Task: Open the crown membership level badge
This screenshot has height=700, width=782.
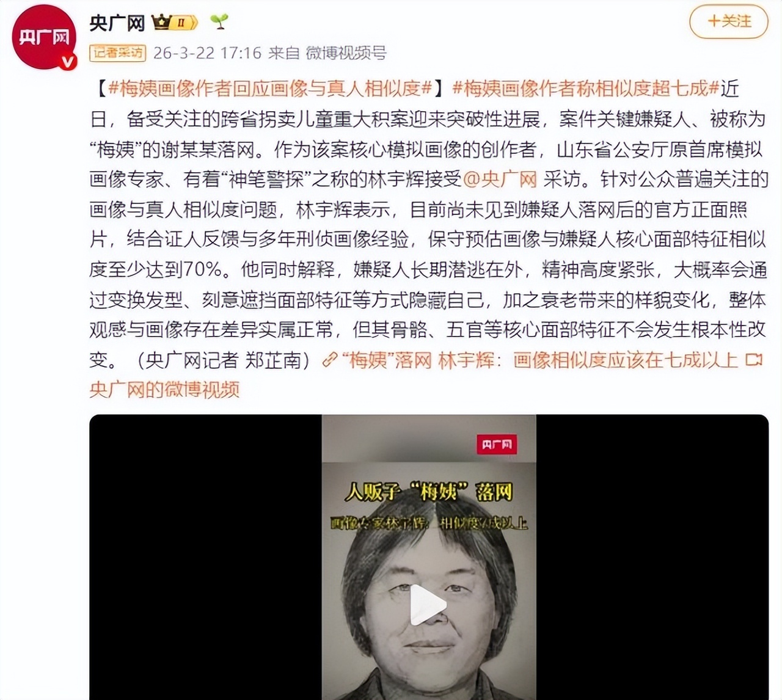Action: click(175, 23)
